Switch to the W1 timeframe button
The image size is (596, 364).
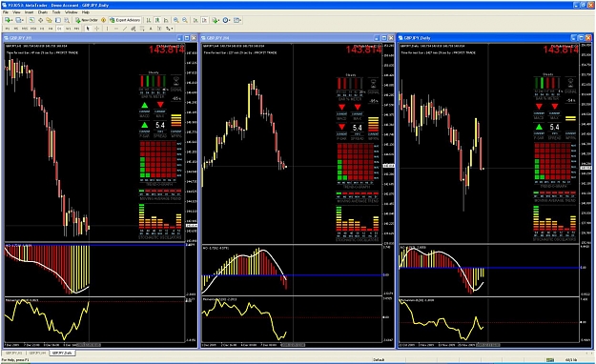pos(68,29)
